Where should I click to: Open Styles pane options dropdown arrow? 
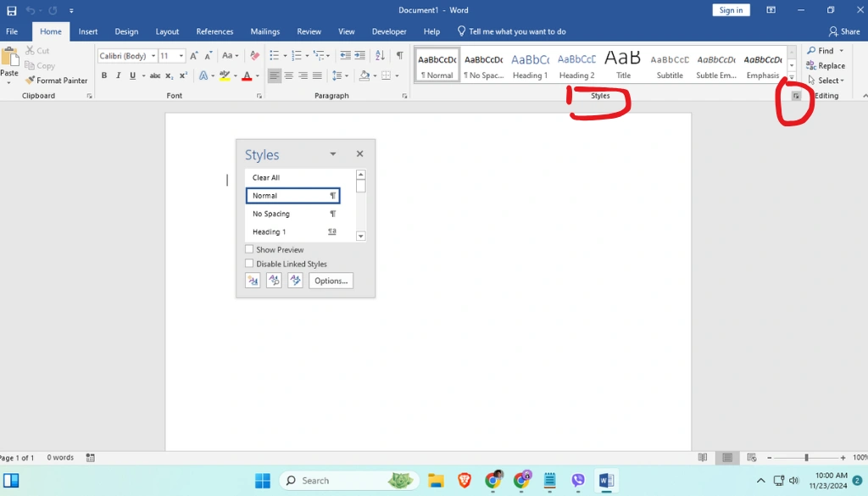pos(332,154)
